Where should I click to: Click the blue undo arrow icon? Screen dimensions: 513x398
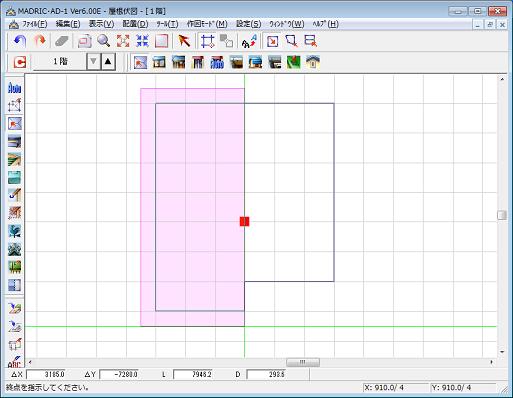tap(20, 41)
